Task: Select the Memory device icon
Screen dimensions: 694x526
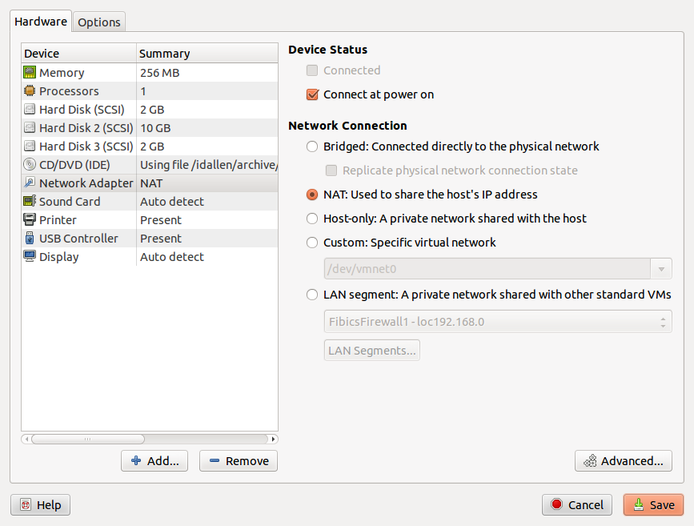Action: tap(30, 72)
